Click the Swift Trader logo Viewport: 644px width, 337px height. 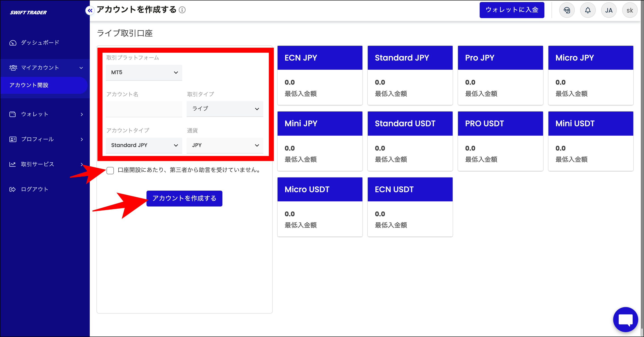[28, 13]
